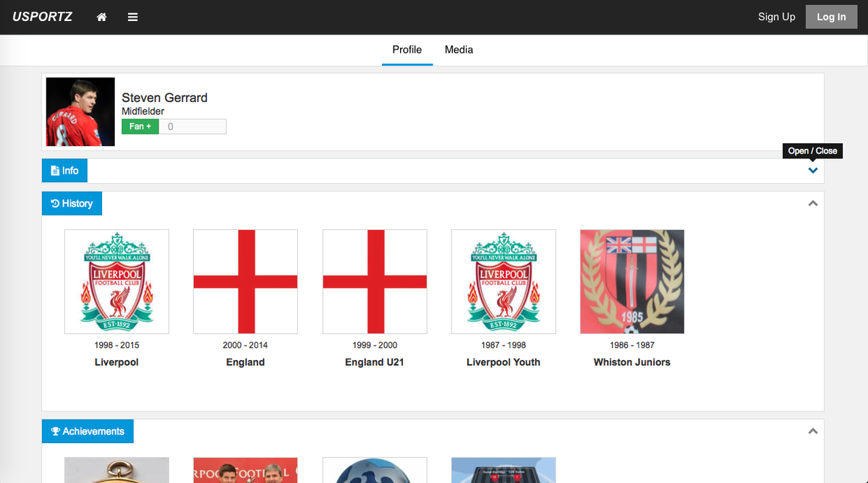Click the Whiston Juniors team name
This screenshot has height=483, width=868.
(632, 362)
